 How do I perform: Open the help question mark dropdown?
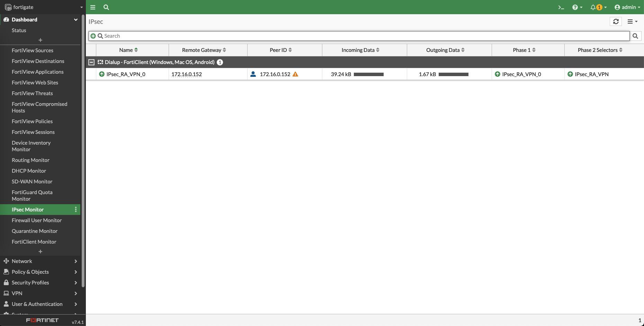click(x=577, y=7)
